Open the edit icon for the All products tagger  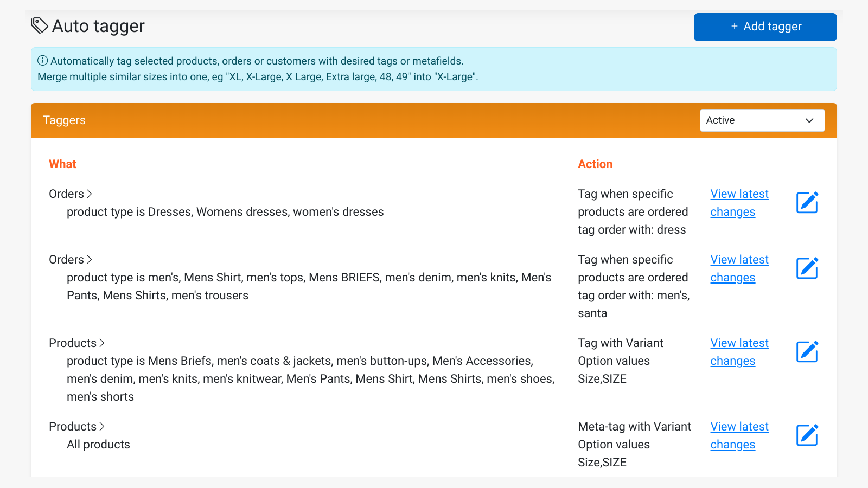click(807, 435)
